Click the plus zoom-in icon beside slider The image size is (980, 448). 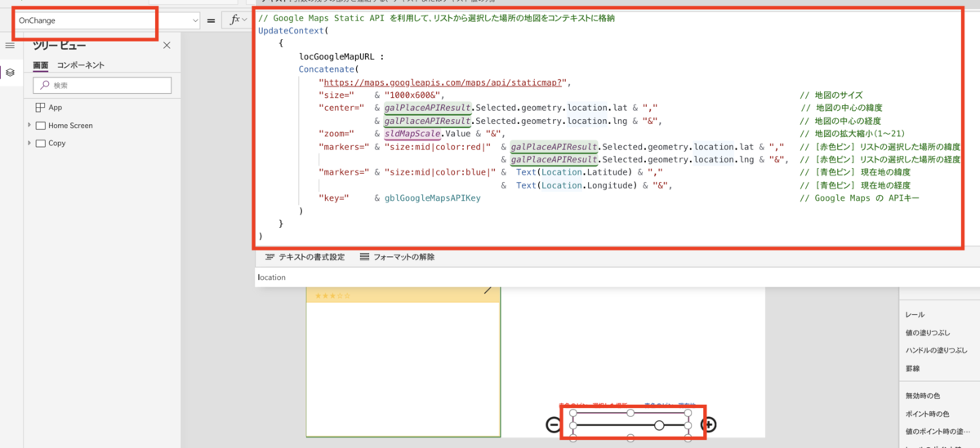point(708,424)
